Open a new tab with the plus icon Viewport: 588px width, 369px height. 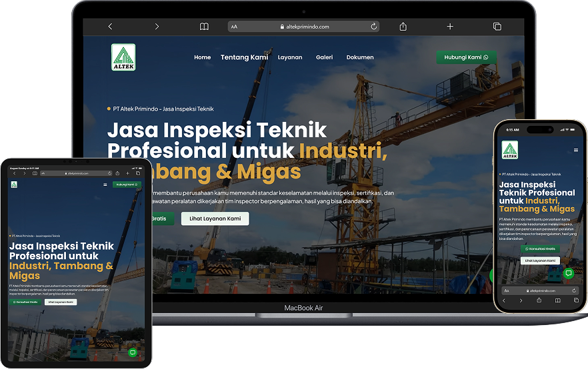pyautogui.click(x=450, y=27)
